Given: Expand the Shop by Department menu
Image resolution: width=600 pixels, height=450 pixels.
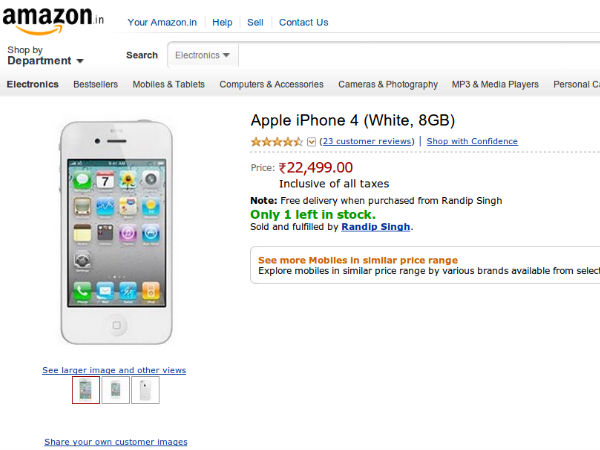Looking at the screenshot, I should [46, 61].
